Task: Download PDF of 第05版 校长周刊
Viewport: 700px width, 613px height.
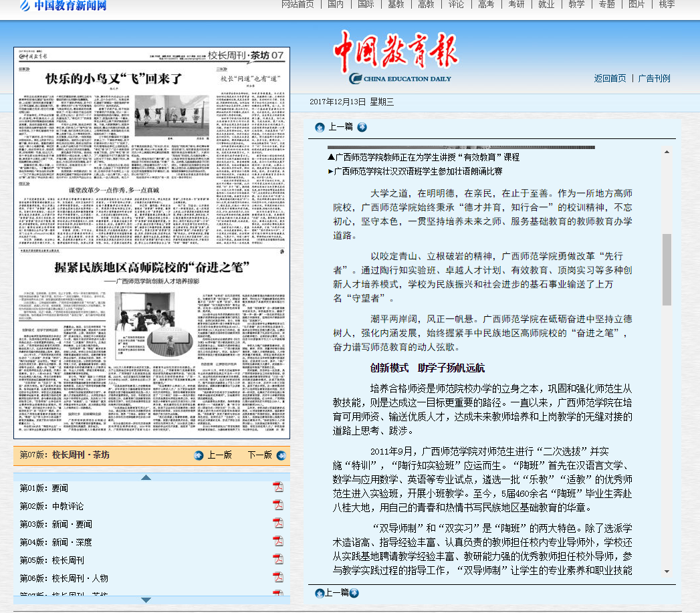Action: (278, 559)
